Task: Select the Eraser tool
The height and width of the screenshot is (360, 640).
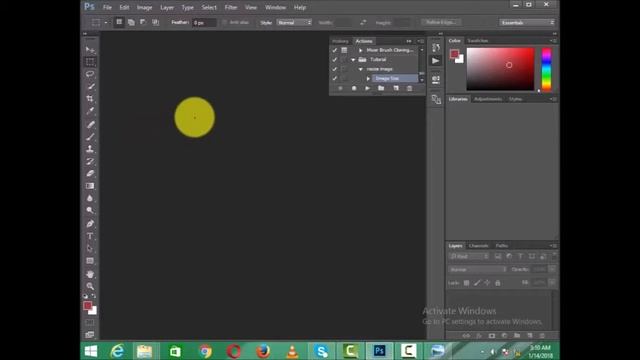Action: [90, 173]
